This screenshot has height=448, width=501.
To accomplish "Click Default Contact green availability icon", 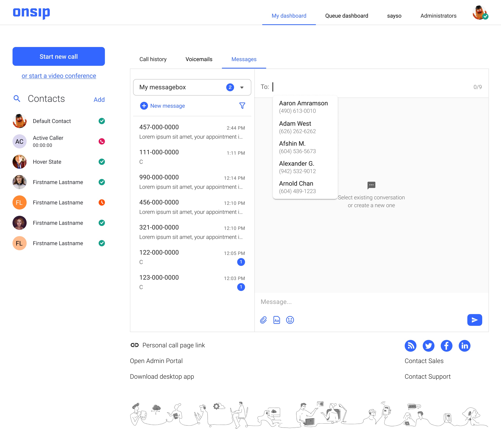I will tap(102, 121).
